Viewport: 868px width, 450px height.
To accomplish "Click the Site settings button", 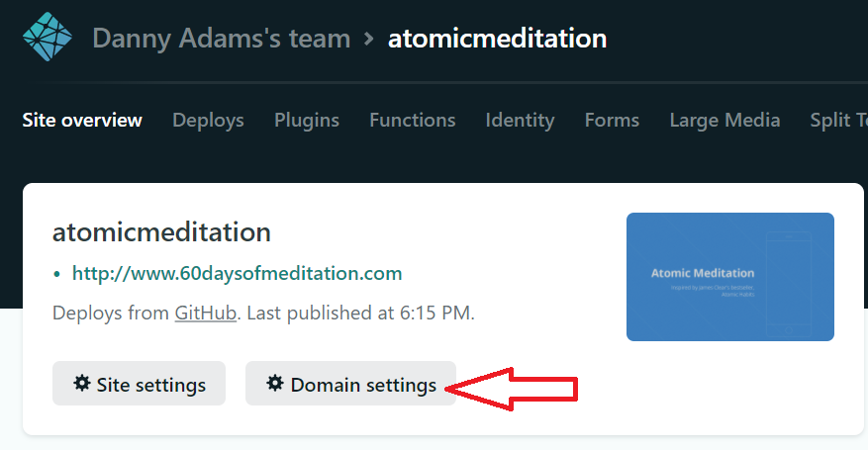I will (139, 383).
